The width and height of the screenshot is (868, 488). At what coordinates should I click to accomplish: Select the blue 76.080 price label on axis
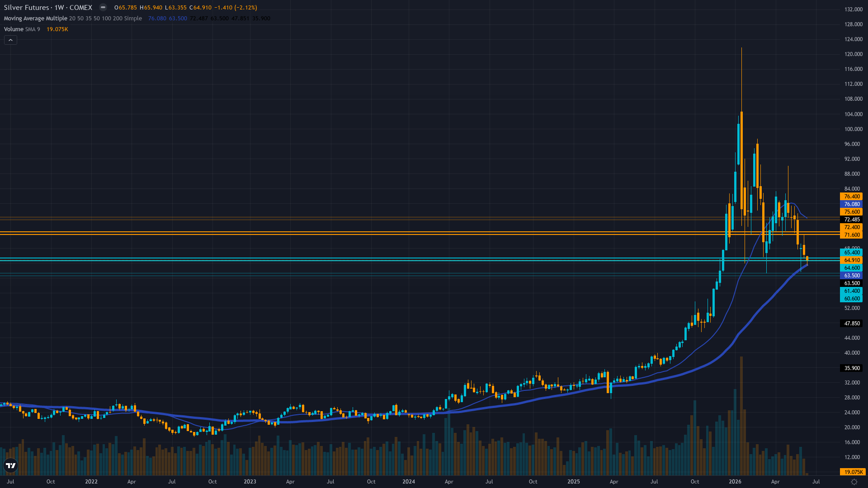(851, 204)
